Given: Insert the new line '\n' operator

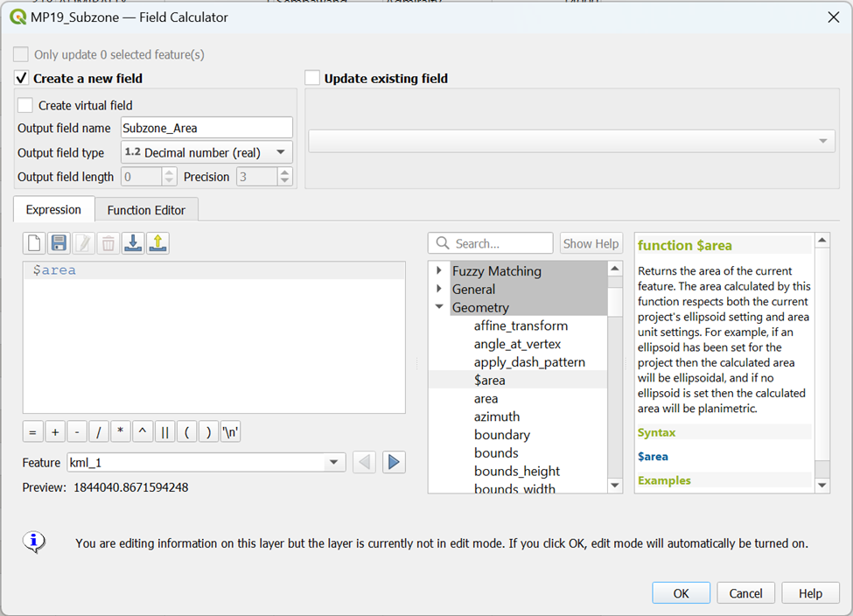Looking at the screenshot, I should [x=230, y=431].
